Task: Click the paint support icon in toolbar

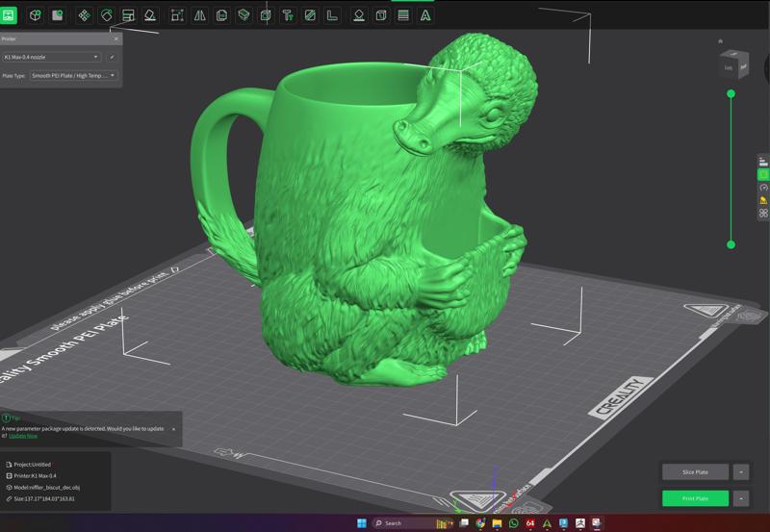Action: [287, 15]
